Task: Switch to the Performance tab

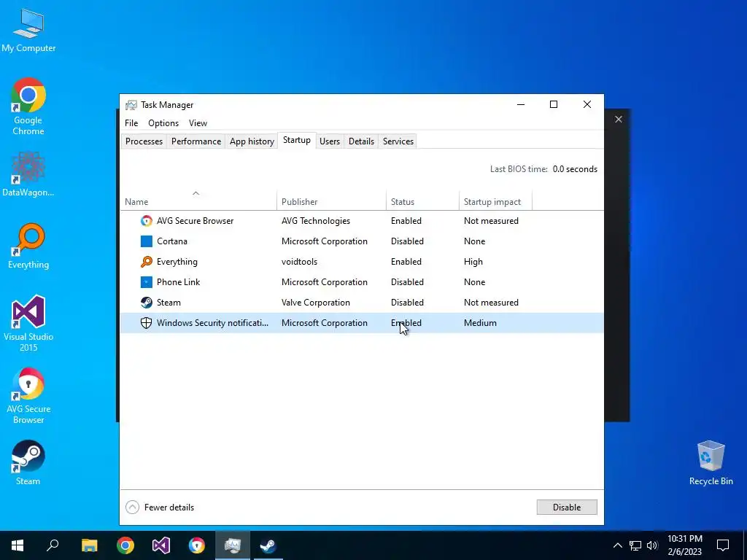Action: [196, 141]
